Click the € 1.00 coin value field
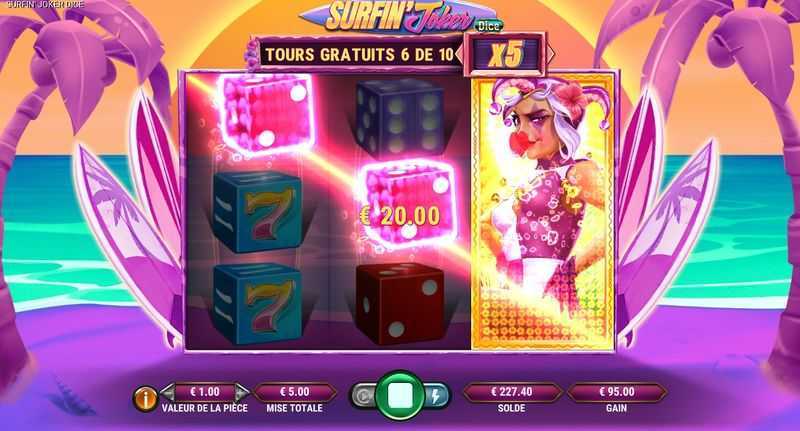 click(205, 392)
